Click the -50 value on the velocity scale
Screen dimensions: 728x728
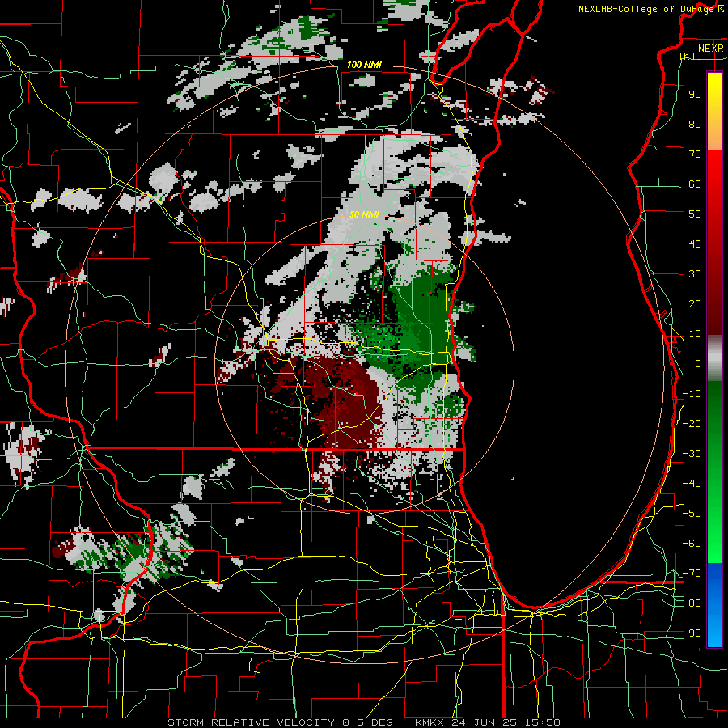click(x=692, y=514)
